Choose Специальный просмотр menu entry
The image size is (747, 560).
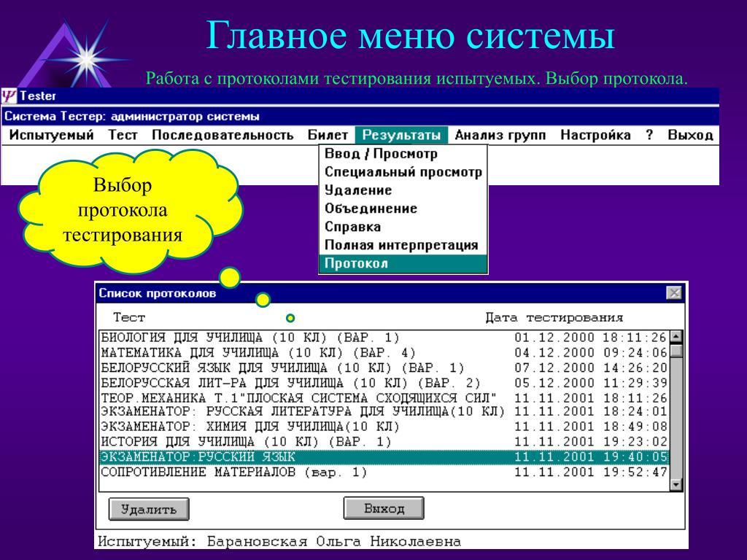pos(403,172)
